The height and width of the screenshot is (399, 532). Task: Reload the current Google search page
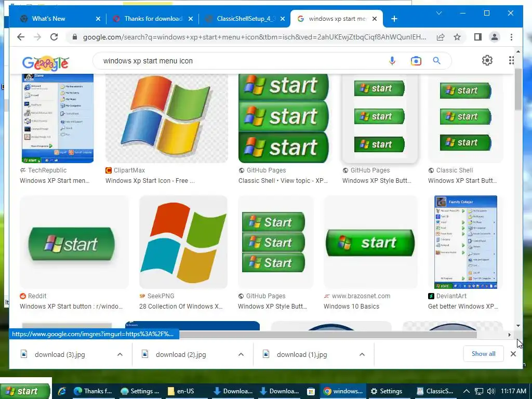(54, 37)
